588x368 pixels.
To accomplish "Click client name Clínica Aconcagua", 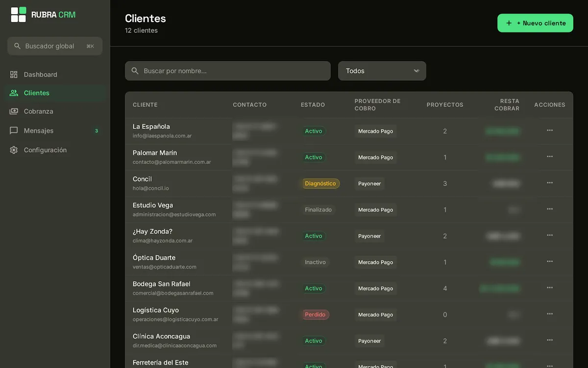I will click(x=161, y=337).
